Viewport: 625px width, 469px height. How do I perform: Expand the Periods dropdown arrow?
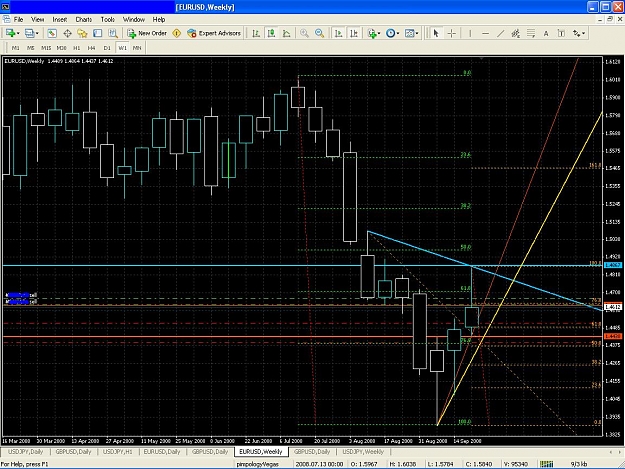tap(398, 33)
